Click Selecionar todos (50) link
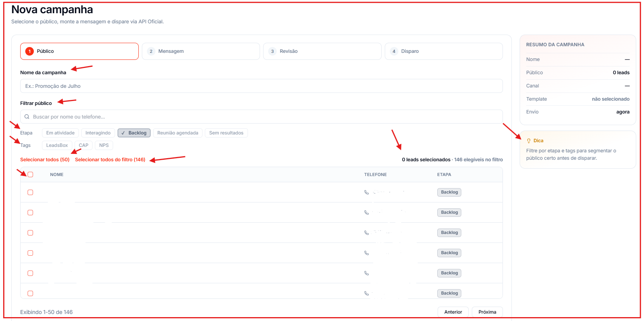 pos(45,160)
